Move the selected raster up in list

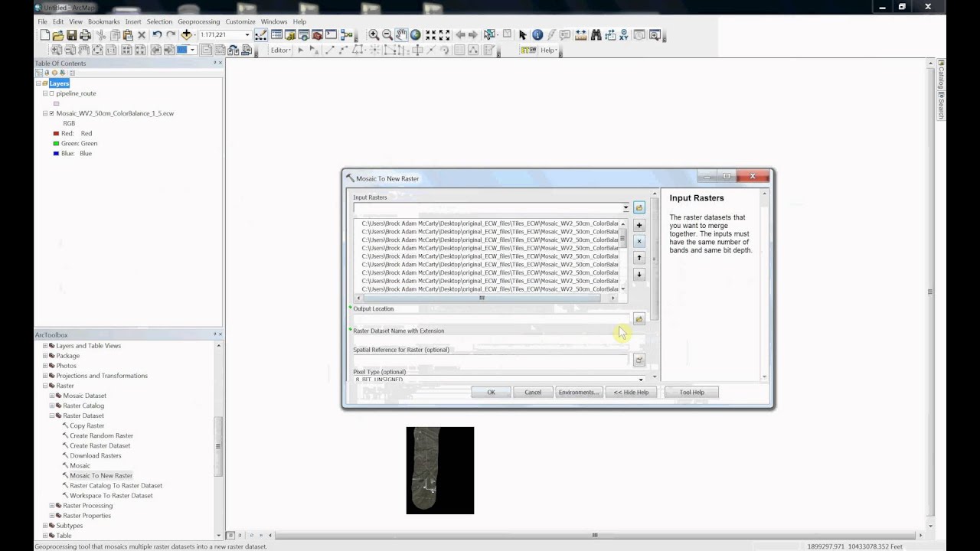click(x=639, y=258)
